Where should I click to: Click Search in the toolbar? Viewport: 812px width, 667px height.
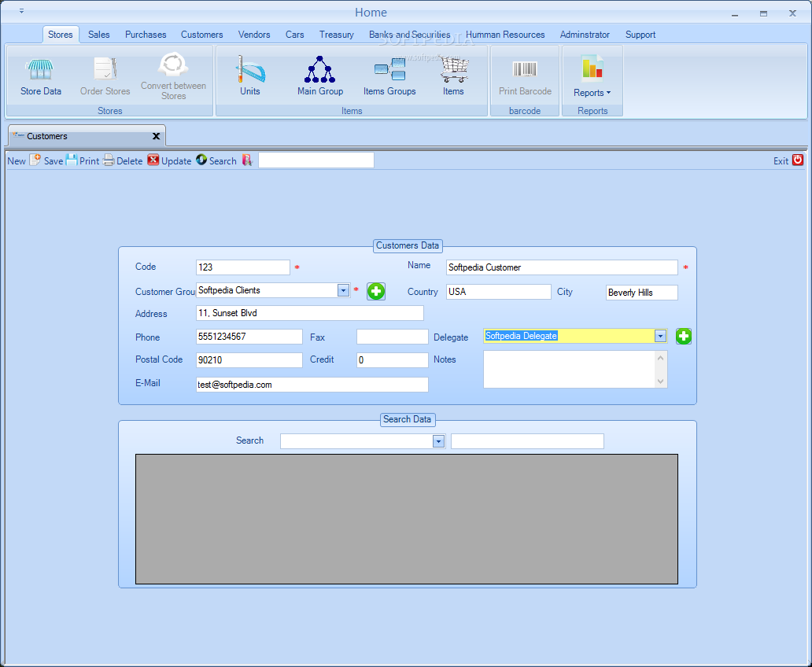(231, 160)
